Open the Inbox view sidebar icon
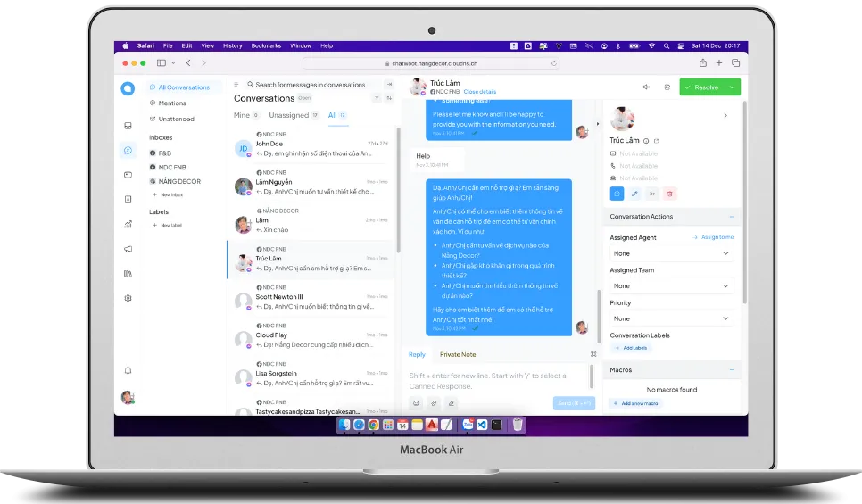Image resolution: width=862 pixels, height=504 pixels. pos(128,126)
